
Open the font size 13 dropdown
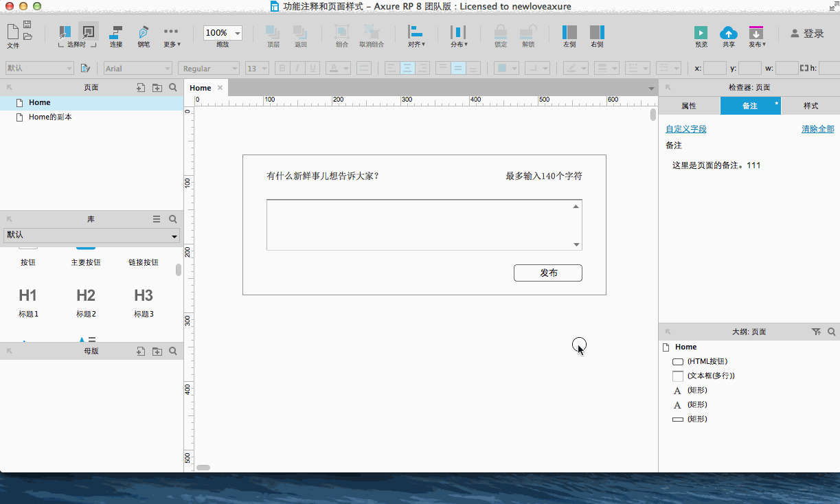point(257,68)
